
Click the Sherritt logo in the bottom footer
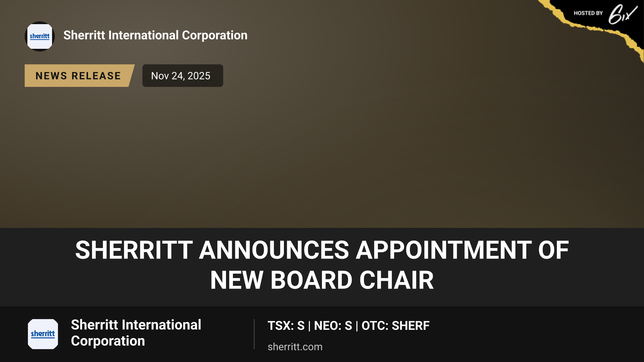coord(43,334)
